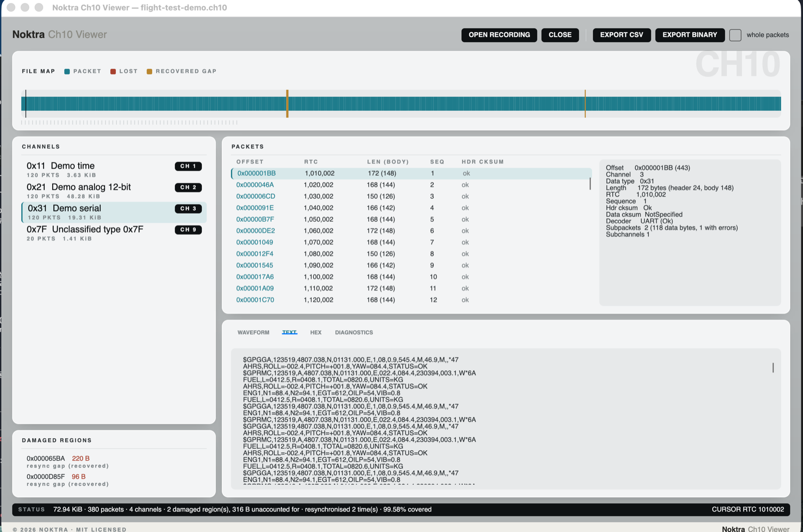The width and height of the screenshot is (803, 532).
Task: Open damaged region 0x0000D85F
Action: point(114,480)
